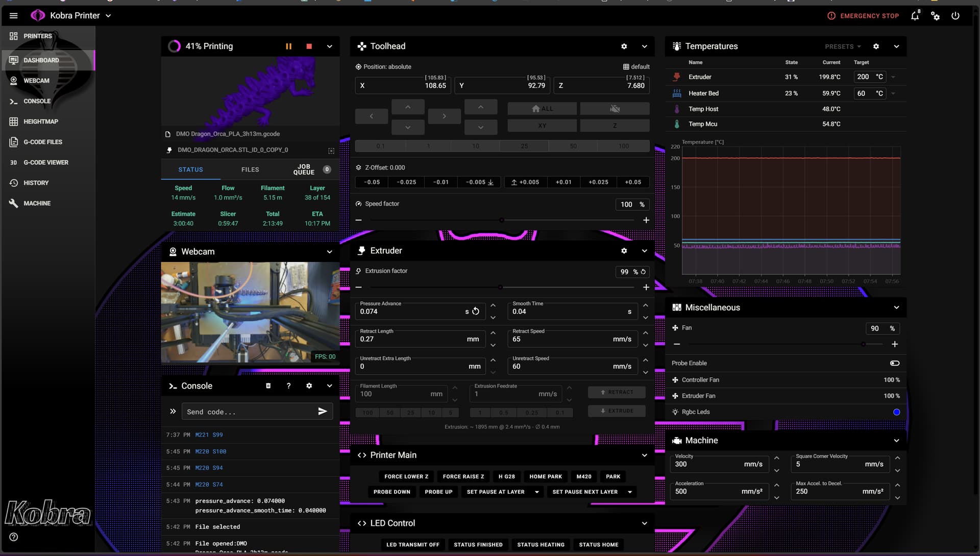Open Extruder target temperature dropdown

893,77
